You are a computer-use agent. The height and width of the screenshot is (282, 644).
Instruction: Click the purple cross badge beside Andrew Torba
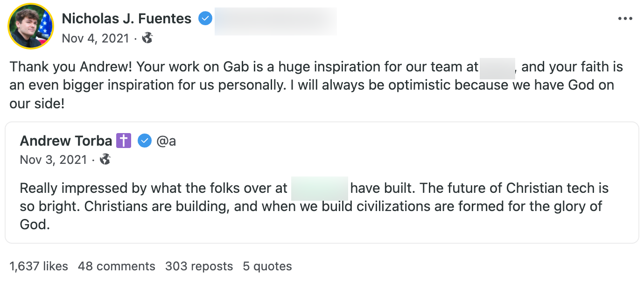(x=123, y=141)
